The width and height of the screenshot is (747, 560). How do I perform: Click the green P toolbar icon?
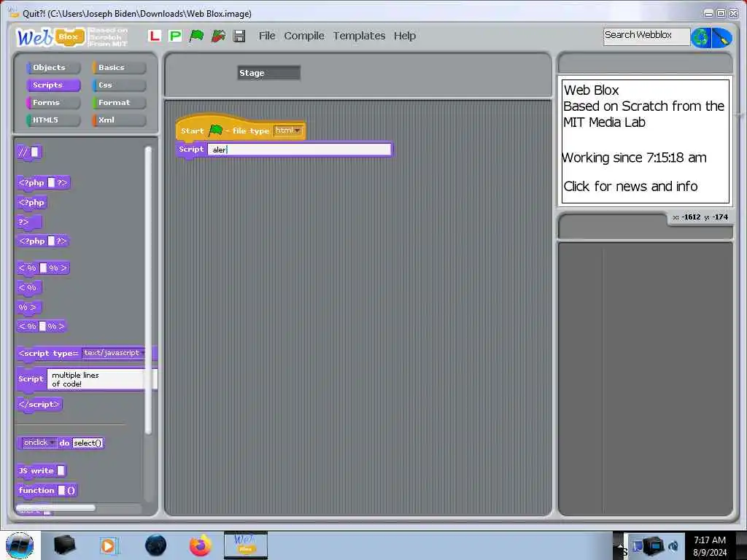[x=175, y=36]
